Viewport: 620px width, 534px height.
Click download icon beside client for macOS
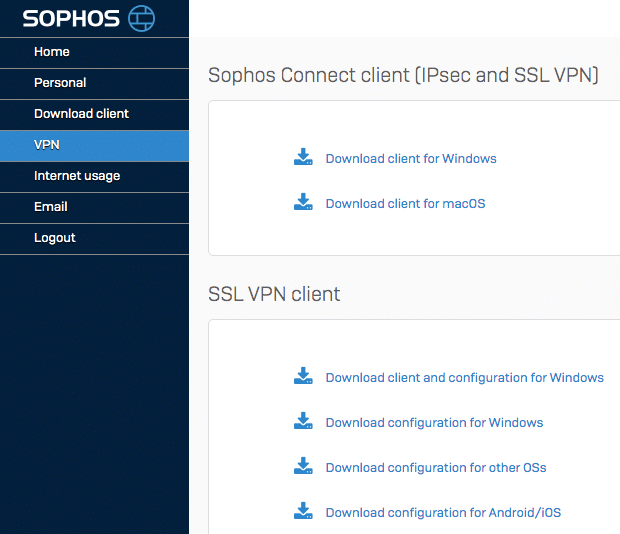click(303, 202)
